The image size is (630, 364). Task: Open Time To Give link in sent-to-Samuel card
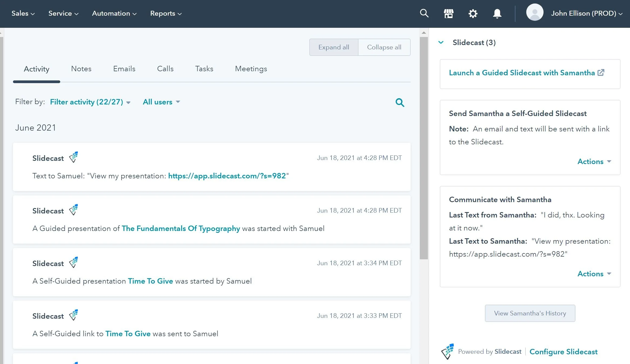tap(128, 334)
